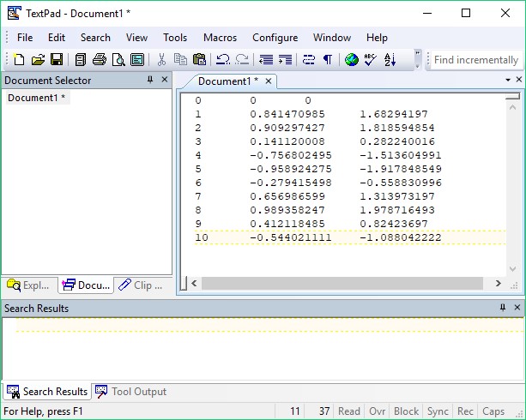Close the Search Results panel

517,308
